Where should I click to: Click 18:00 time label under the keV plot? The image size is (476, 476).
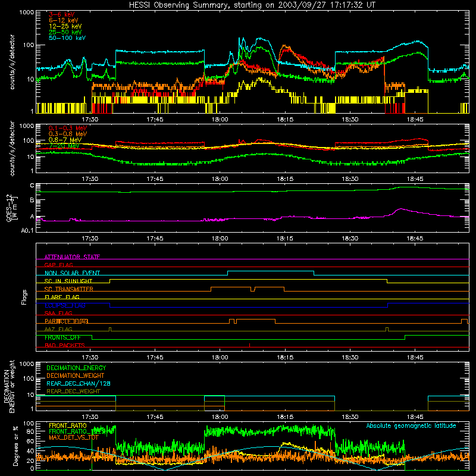[220, 120]
